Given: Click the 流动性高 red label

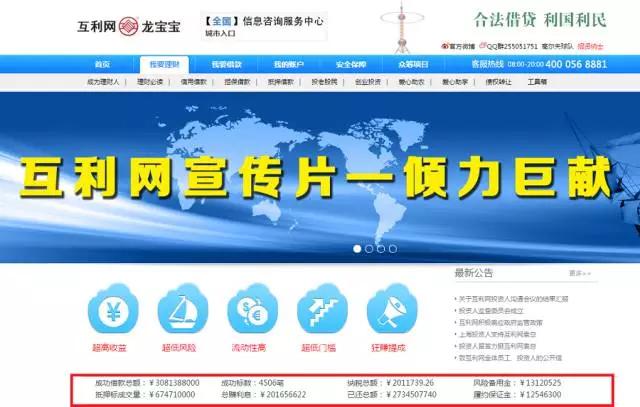Looking at the screenshot, I should pos(249,348).
